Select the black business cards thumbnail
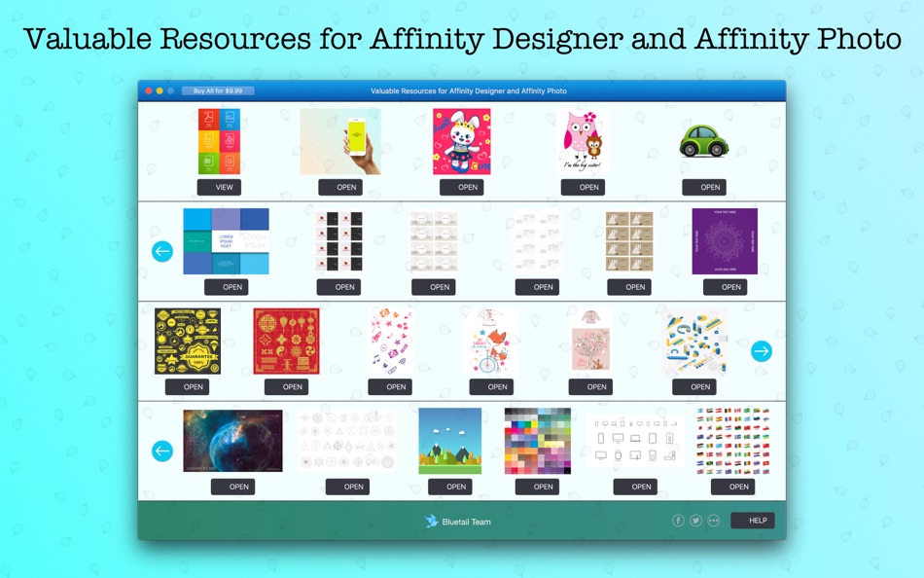The image size is (924, 578). [x=338, y=241]
